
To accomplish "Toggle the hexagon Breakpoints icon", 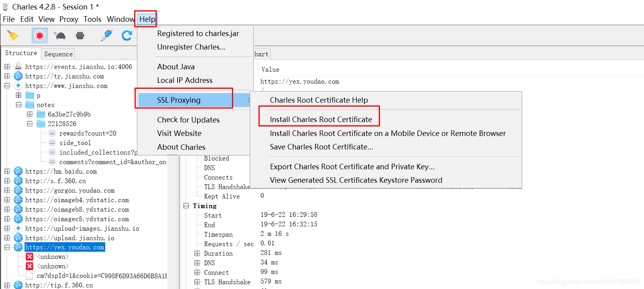I will (x=80, y=36).
